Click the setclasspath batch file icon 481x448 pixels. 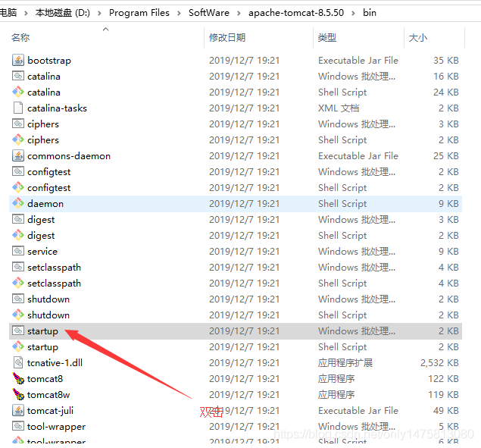click(x=18, y=267)
